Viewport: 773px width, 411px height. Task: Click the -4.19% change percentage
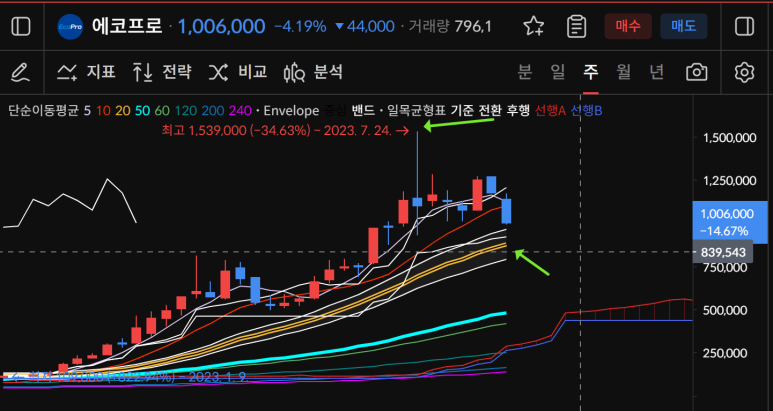tap(300, 26)
